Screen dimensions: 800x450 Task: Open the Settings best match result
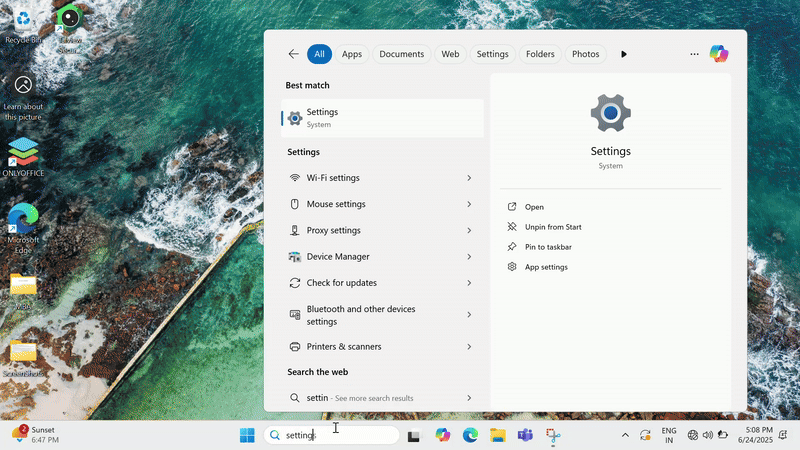(x=382, y=118)
